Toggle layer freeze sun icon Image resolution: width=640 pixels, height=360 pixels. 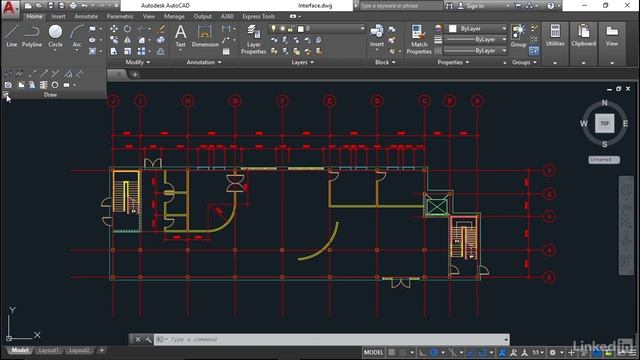282,29
